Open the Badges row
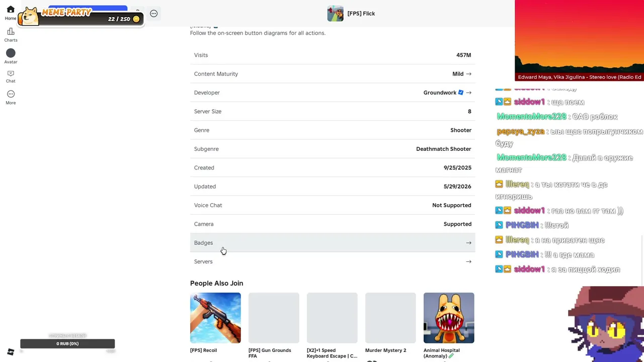644x362 pixels. (333, 243)
